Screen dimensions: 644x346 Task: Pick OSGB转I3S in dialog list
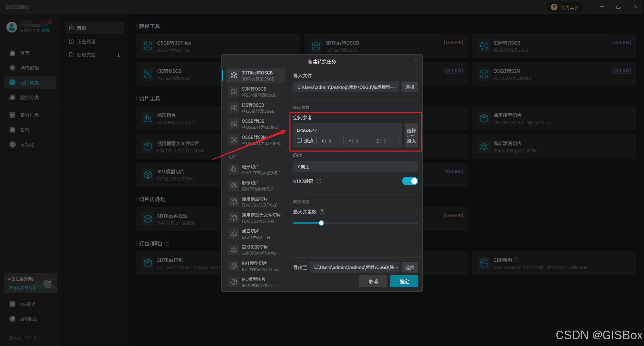pos(255,124)
